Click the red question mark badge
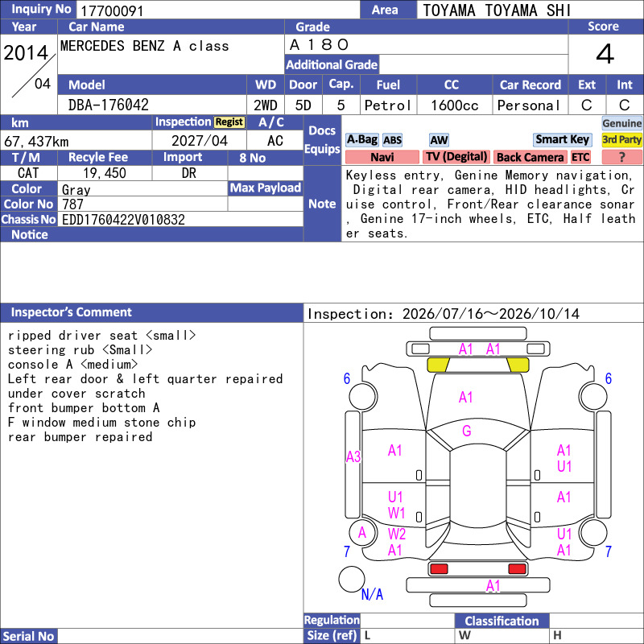 point(621,157)
